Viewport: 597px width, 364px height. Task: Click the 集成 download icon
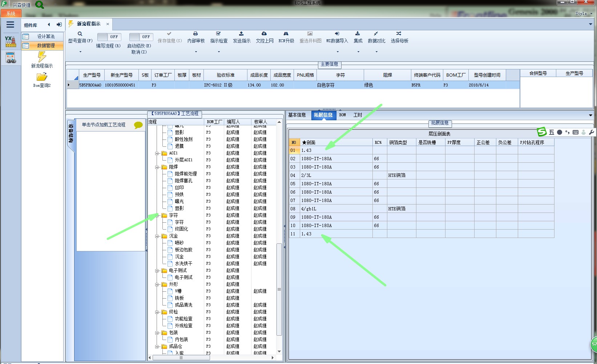click(x=358, y=34)
